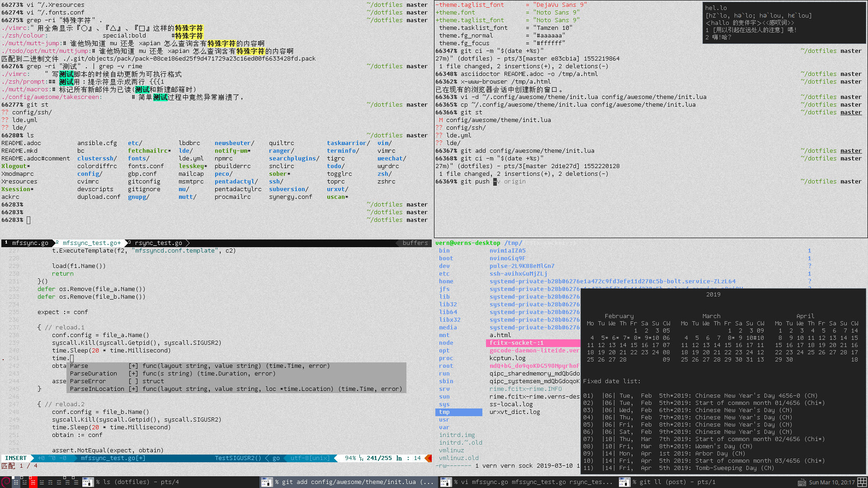Click the rxvt icon of the 'ls (dotfiles)' task
Image resolution: width=868 pixels, height=488 pixels.
tap(88, 482)
